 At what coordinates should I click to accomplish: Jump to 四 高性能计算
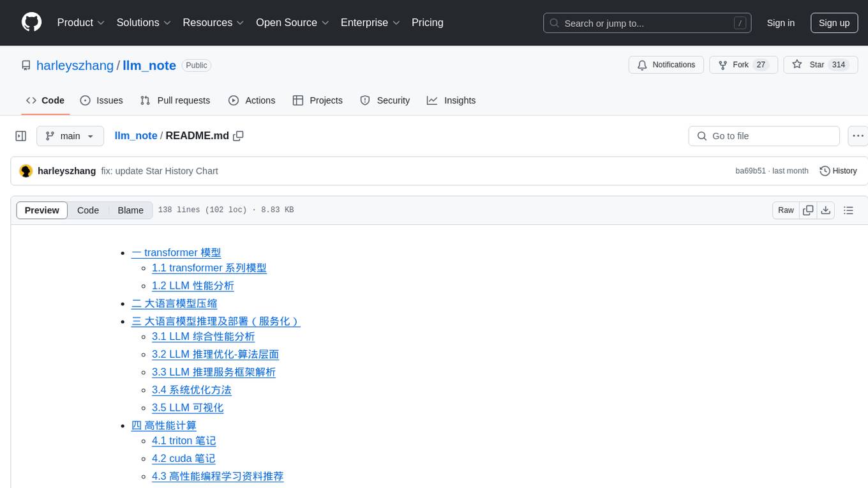164,425
